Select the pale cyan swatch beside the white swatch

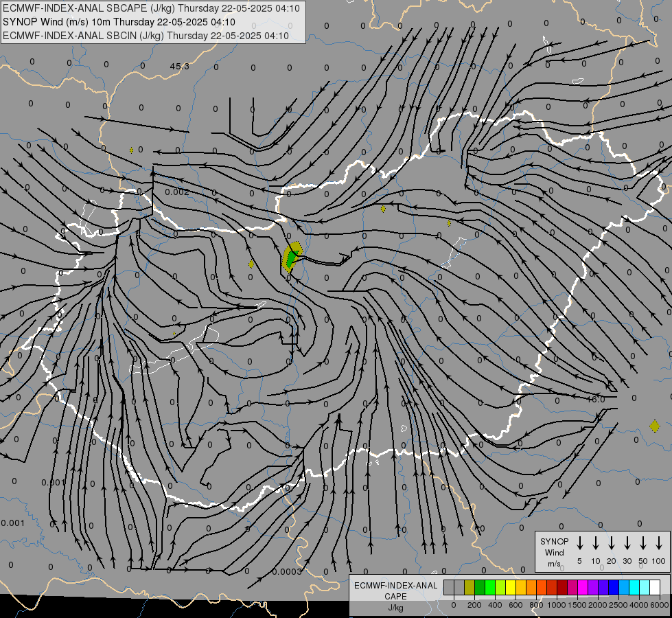tap(645, 587)
